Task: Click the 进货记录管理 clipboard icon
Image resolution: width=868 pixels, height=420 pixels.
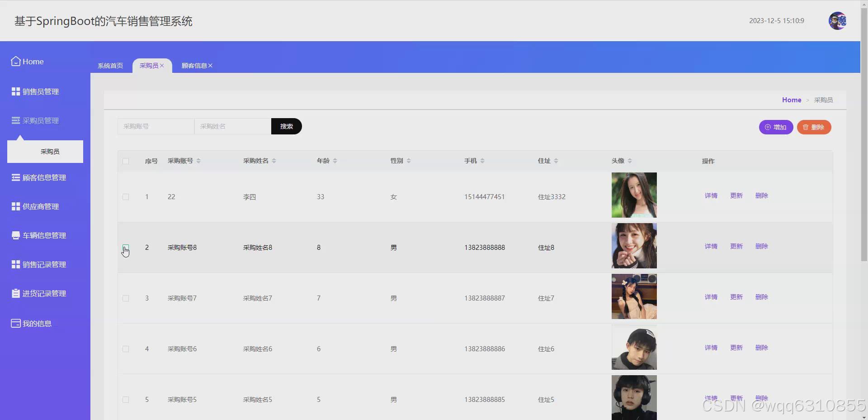Action: click(16, 293)
